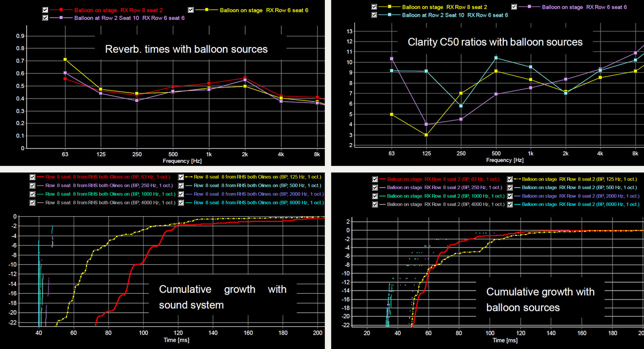
Task: Select purple marker at 63 Hz in Clarity chart
Action: pyautogui.click(x=391, y=58)
